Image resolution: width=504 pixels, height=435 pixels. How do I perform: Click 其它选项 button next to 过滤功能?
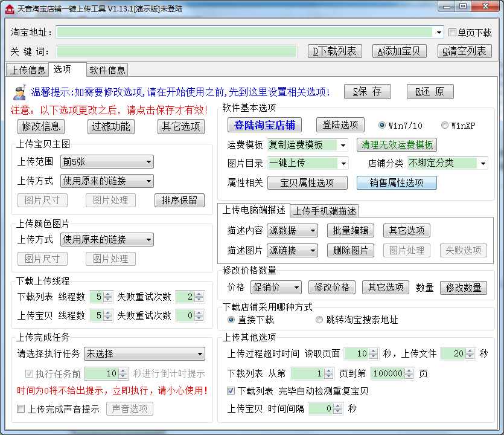pyautogui.click(x=181, y=126)
